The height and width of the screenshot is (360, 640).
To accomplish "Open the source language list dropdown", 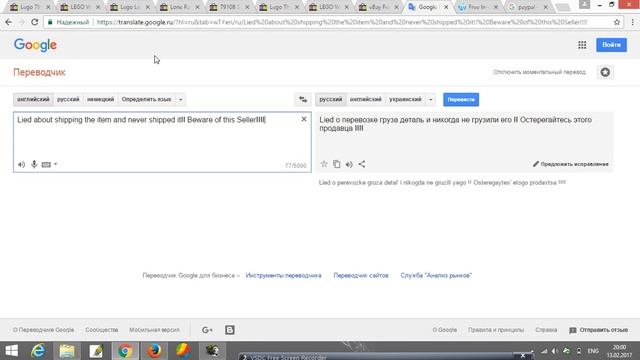I will click(x=180, y=99).
